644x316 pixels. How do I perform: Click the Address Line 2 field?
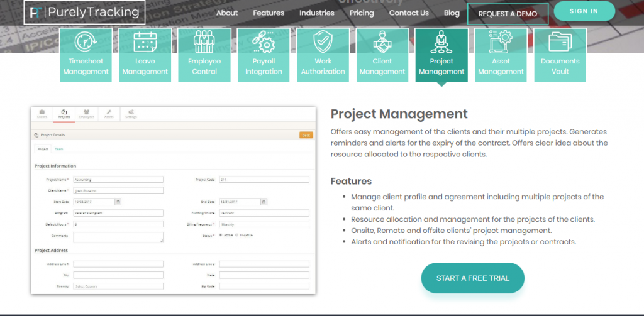264,264
